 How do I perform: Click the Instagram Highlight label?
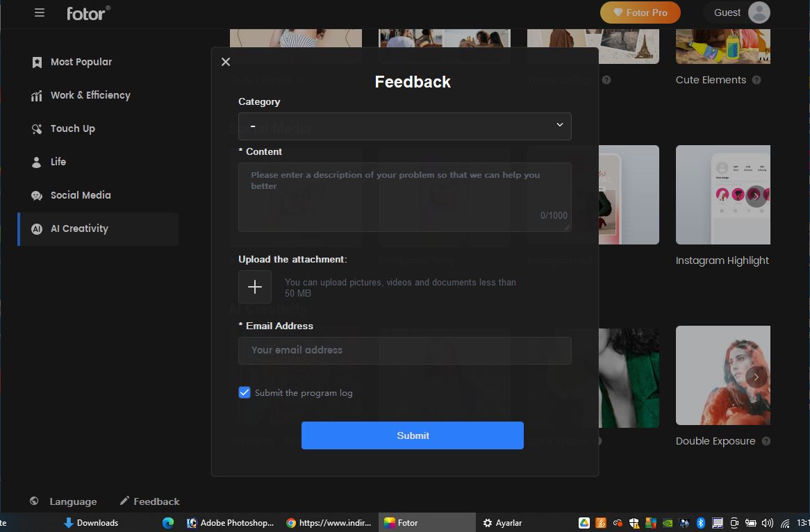pyautogui.click(x=722, y=261)
